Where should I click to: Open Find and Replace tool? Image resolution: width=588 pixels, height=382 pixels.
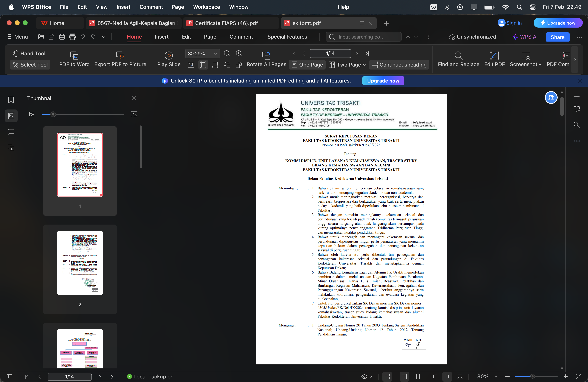tap(458, 59)
